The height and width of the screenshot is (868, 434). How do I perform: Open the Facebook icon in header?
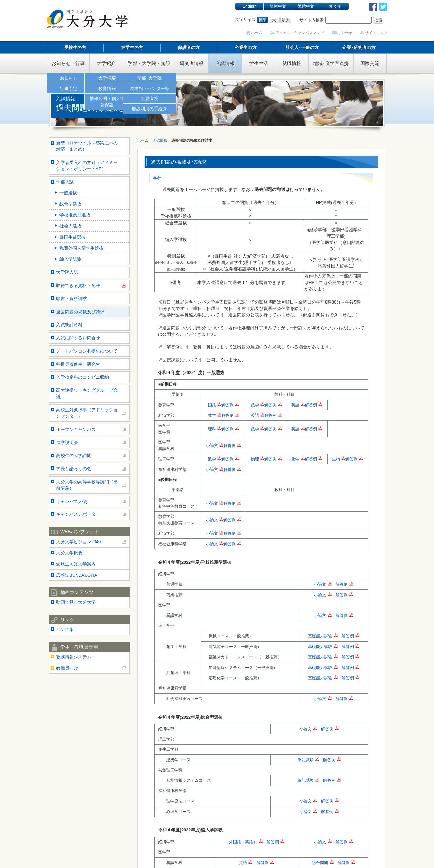click(x=373, y=7)
